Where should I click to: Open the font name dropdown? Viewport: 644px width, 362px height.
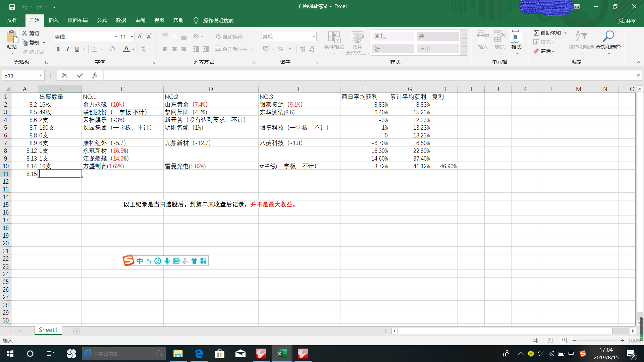116,37
